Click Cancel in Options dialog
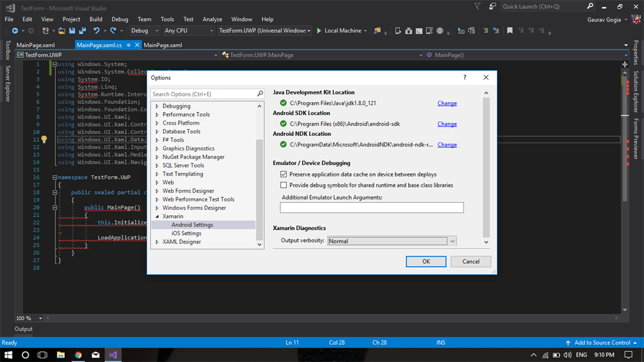The width and height of the screenshot is (644, 362). [470, 262]
